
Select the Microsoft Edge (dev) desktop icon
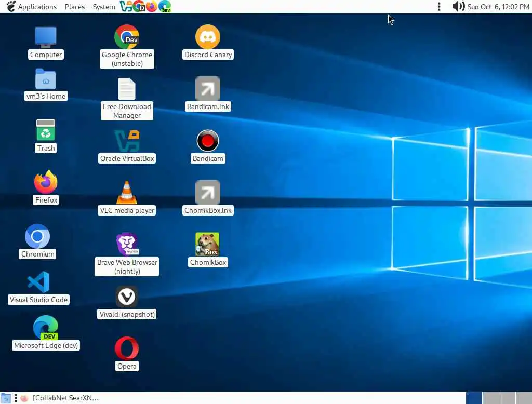(x=46, y=328)
